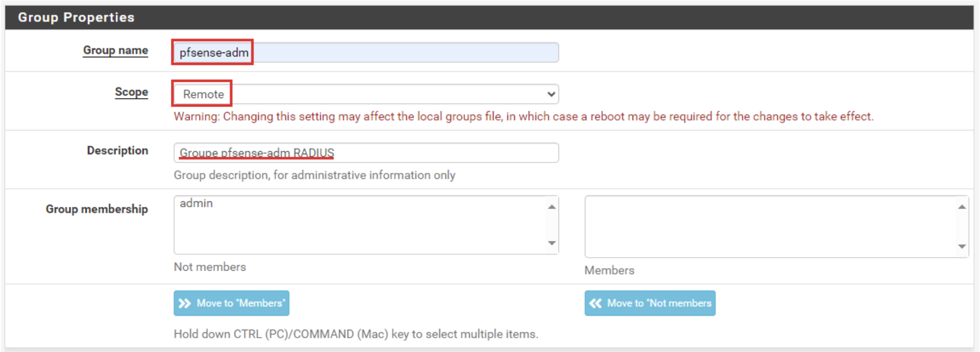This screenshot has height=352, width=980.
Task: Click scroll down arrow in Members list
Action: point(962,246)
